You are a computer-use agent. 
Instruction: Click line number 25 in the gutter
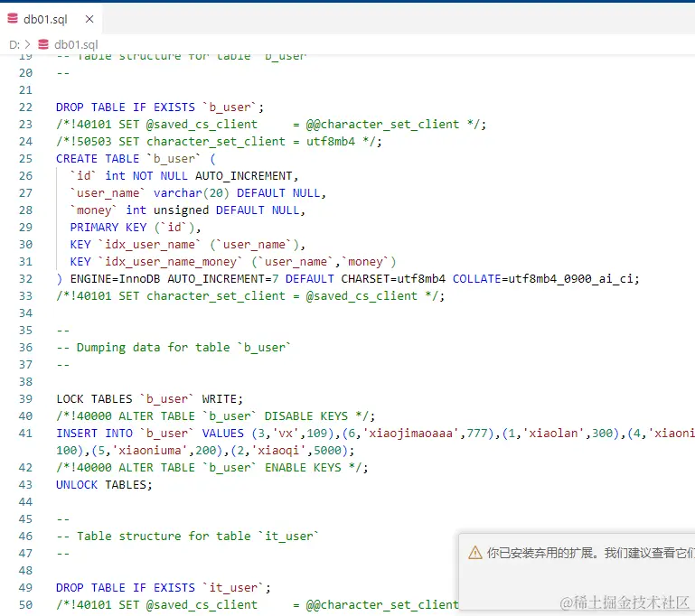tap(25, 159)
